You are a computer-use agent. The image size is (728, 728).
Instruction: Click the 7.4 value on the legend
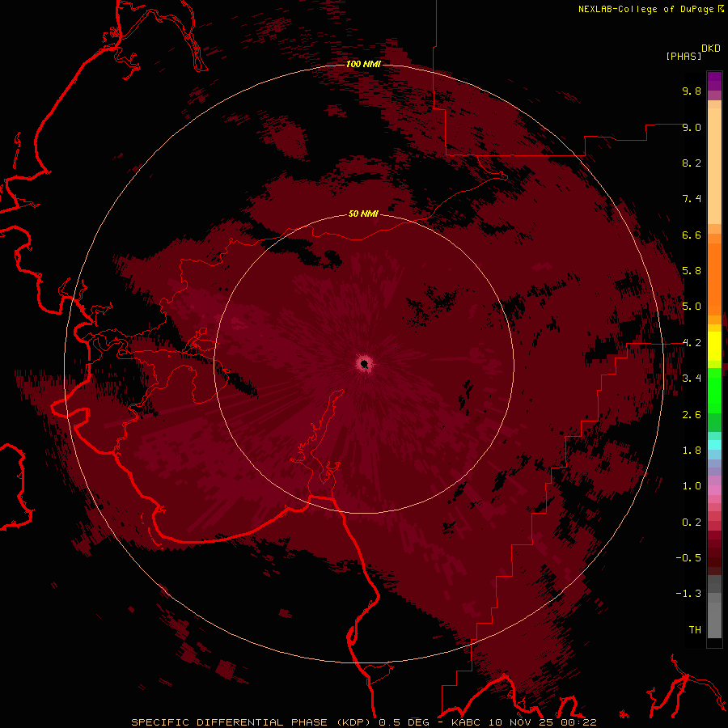pos(692,199)
